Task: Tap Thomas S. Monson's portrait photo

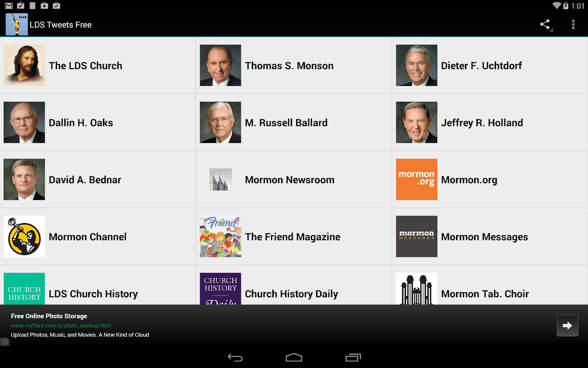Action: tap(220, 65)
